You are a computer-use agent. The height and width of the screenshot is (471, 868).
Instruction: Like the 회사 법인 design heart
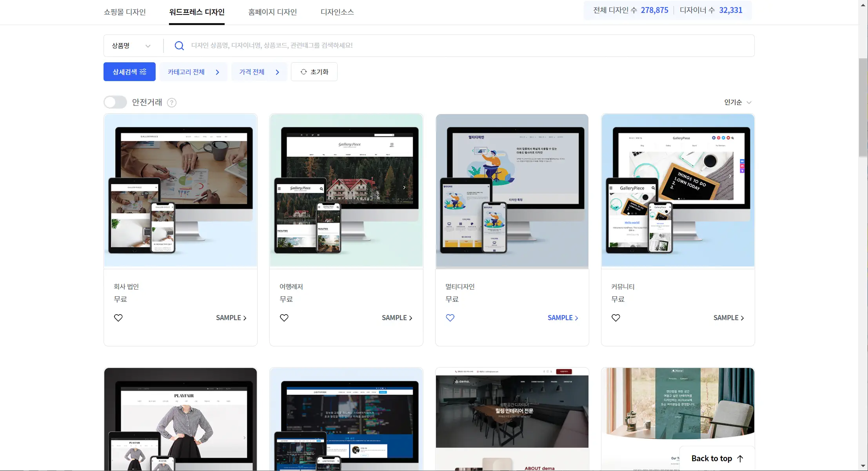point(118,318)
